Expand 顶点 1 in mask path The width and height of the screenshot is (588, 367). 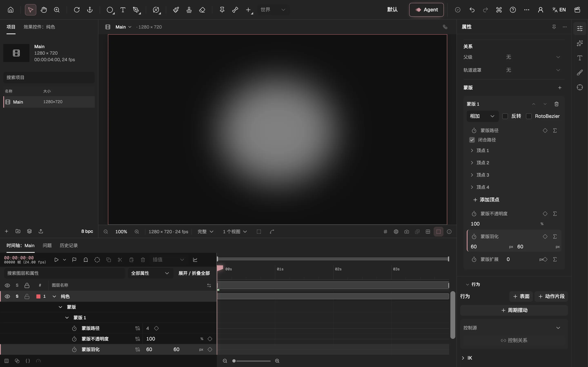(472, 150)
